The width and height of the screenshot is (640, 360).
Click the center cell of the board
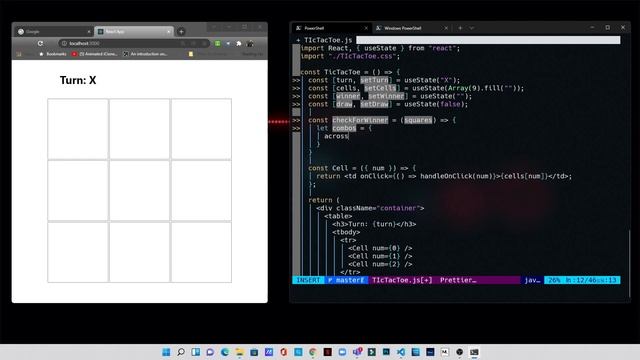pyautogui.click(x=139, y=190)
